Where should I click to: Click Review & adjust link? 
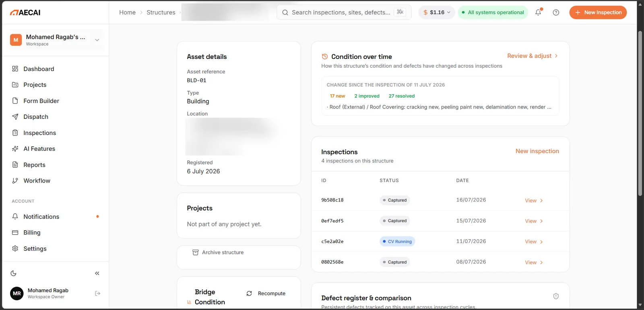[x=533, y=56]
